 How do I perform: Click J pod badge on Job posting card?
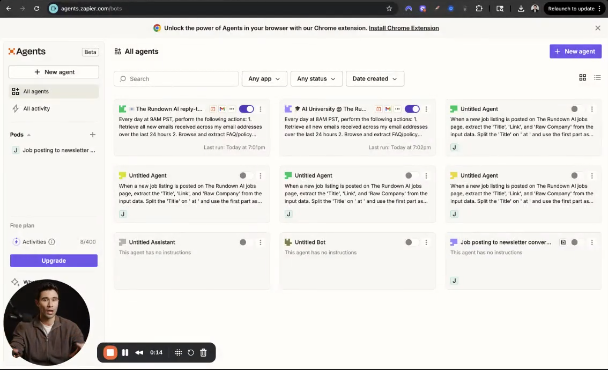click(454, 280)
